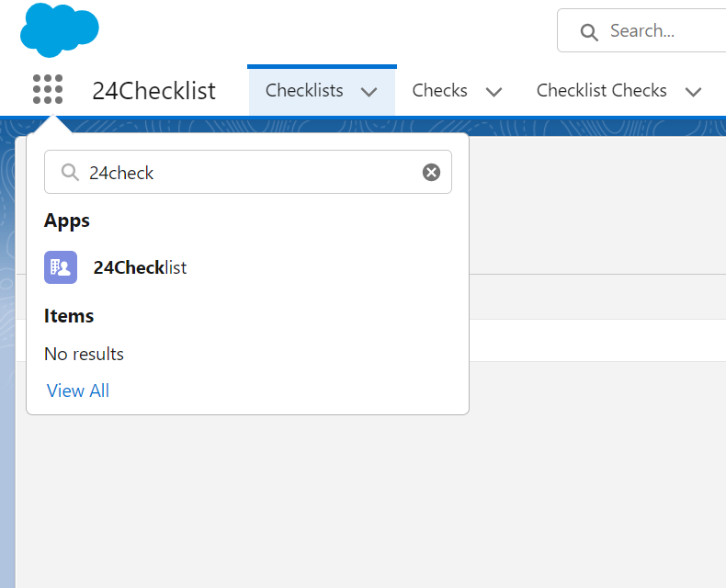
Task: Open the App Launcher dots icon
Action: click(48, 90)
